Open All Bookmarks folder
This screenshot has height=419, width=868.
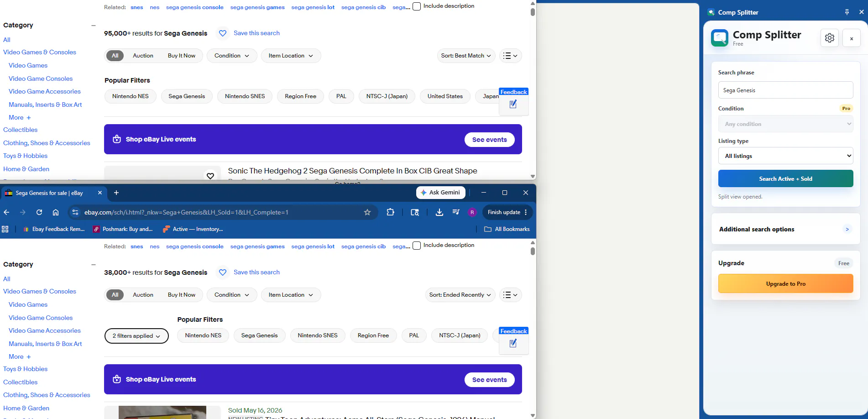tap(507, 229)
